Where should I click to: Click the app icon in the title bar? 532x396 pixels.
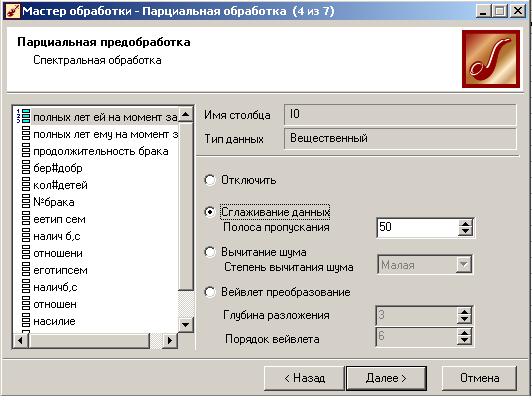click(13, 11)
